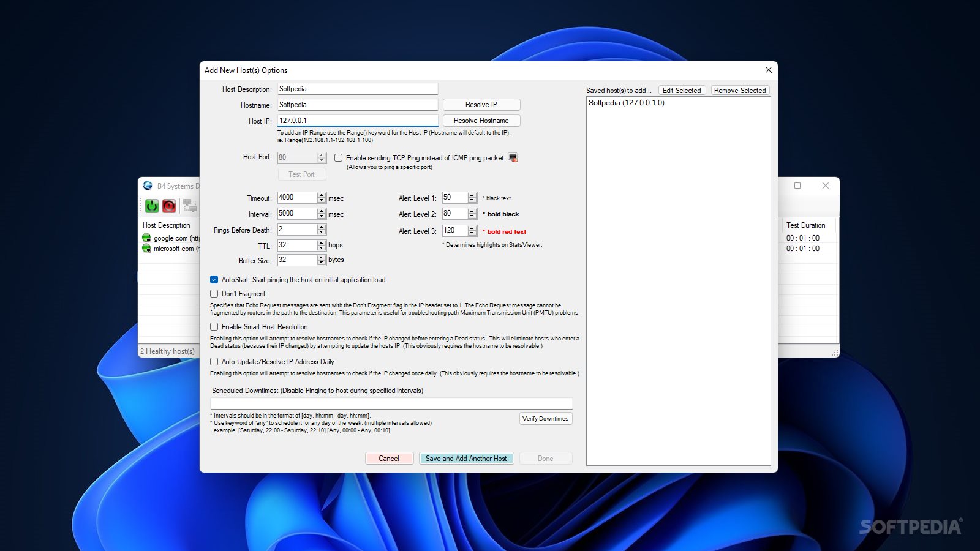Click the B4 Systems globe logo in title bar
The width and height of the screenshot is (980, 551).
(x=148, y=186)
